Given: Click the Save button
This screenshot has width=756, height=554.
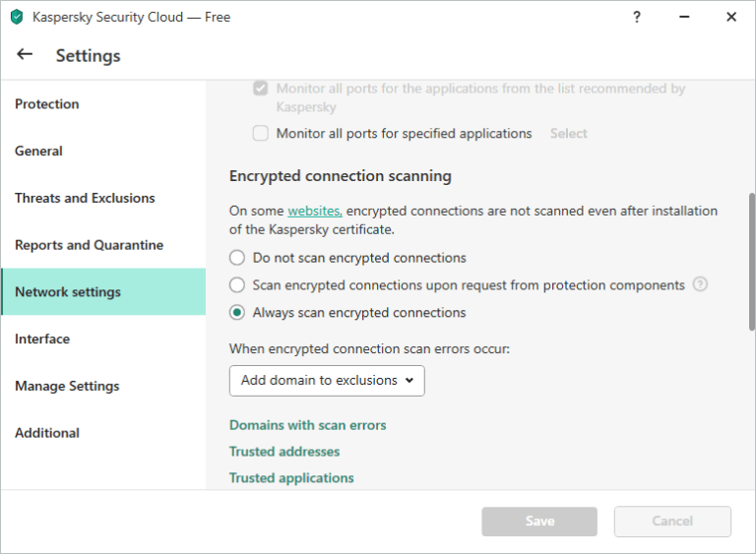Looking at the screenshot, I should click(x=539, y=522).
